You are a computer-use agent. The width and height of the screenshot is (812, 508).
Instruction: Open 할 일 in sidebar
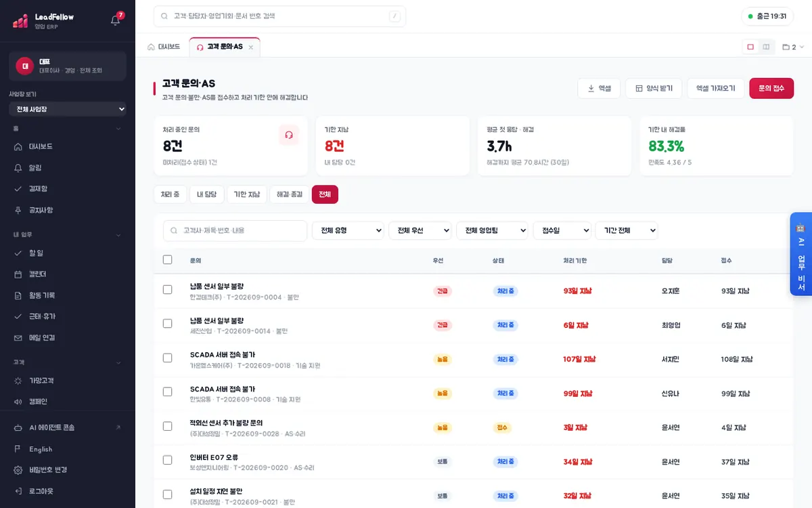click(68, 253)
